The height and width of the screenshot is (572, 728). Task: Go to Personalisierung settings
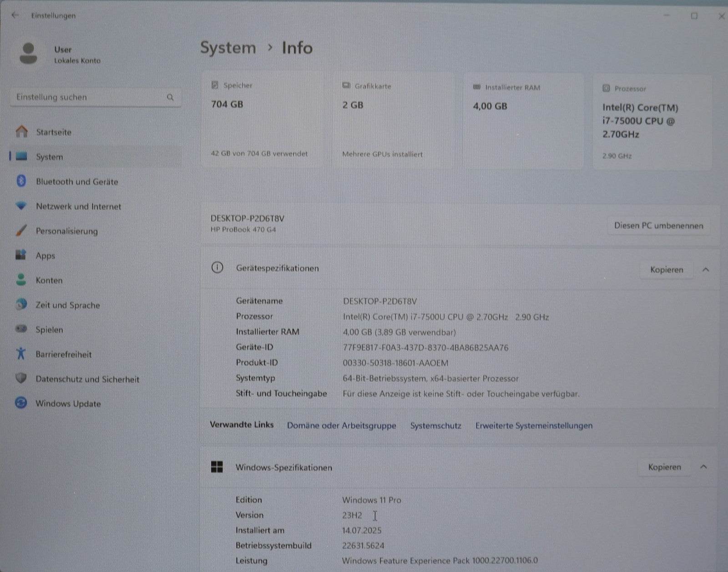pyautogui.click(x=96, y=231)
